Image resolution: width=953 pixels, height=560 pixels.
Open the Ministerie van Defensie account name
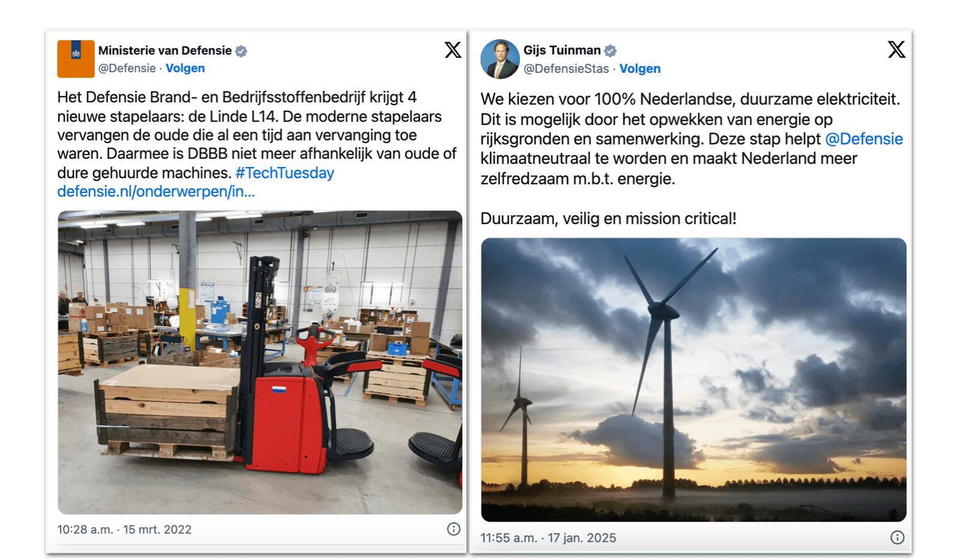tap(165, 50)
